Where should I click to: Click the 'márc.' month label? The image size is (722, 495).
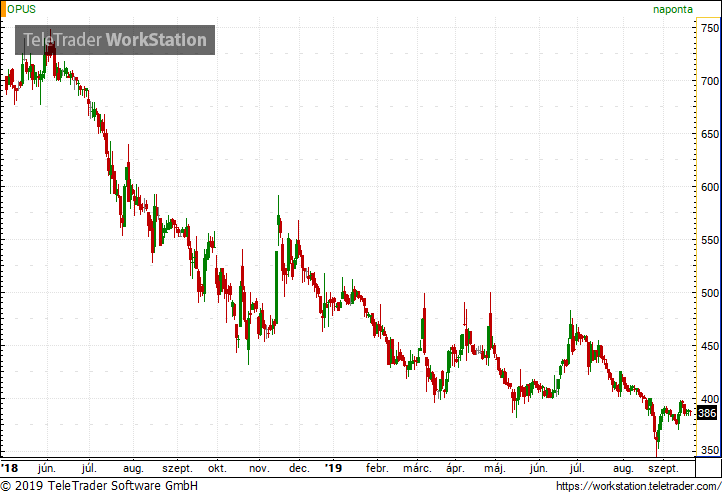point(418,469)
